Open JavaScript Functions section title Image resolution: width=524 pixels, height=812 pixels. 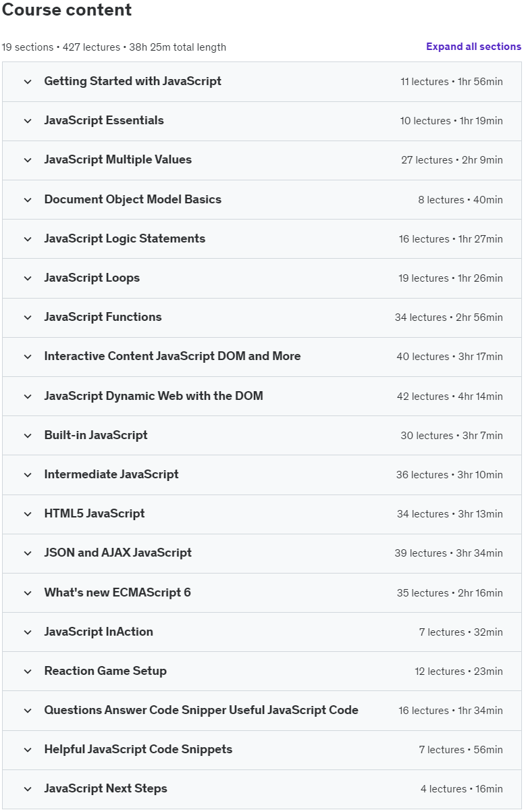(103, 317)
